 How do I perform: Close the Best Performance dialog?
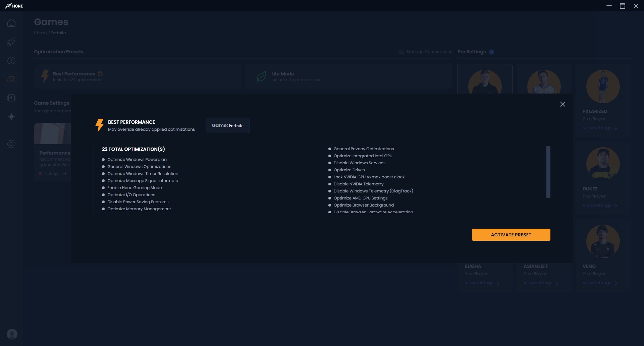tap(562, 104)
